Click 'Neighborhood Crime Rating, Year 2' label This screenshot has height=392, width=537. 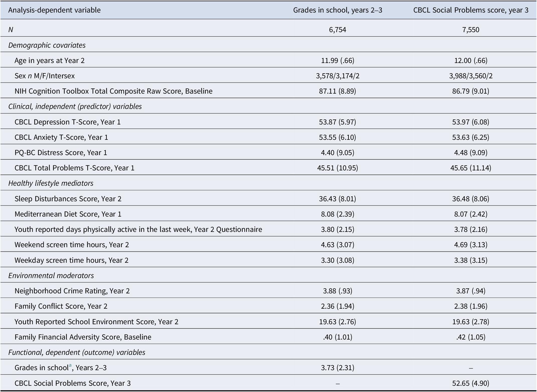(72, 291)
